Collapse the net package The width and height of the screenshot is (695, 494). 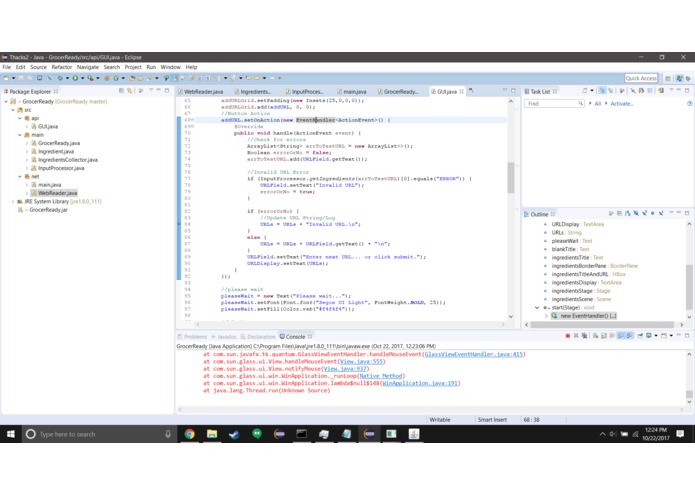coord(20,176)
